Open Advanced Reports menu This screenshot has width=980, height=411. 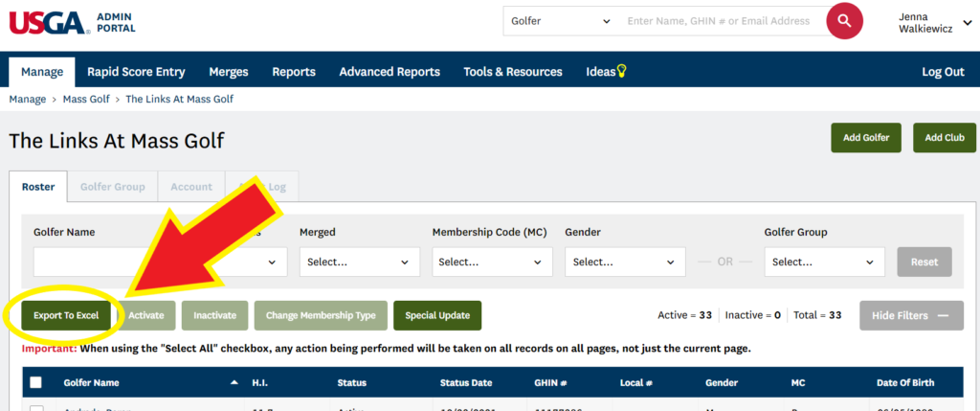390,72
